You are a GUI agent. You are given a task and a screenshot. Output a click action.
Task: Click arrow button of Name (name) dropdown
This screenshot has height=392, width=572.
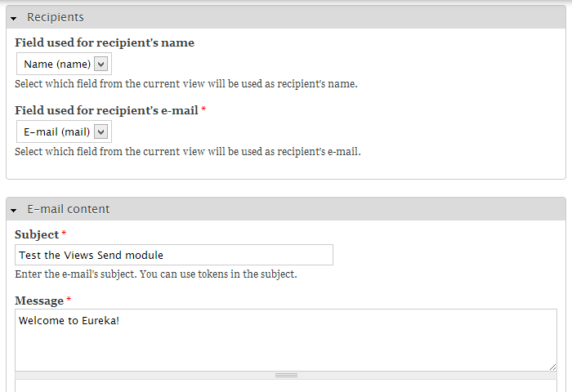[x=101, y=64]
